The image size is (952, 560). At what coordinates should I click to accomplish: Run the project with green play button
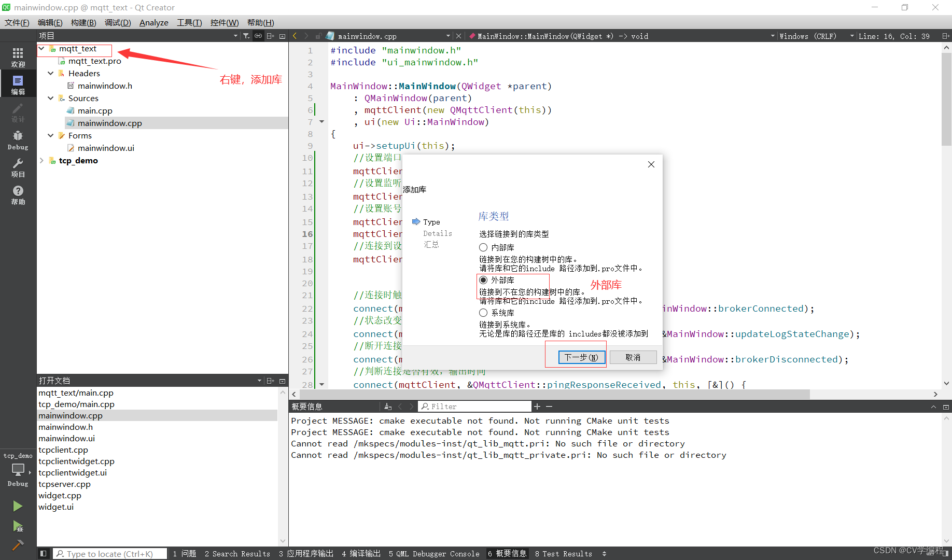click(x=18, y=506)
